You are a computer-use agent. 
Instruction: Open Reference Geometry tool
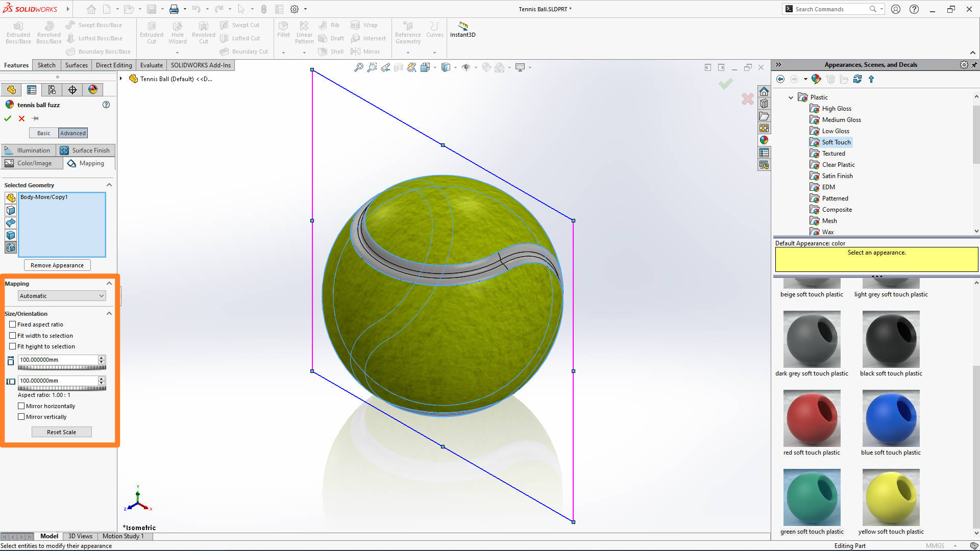click(407, 33)
